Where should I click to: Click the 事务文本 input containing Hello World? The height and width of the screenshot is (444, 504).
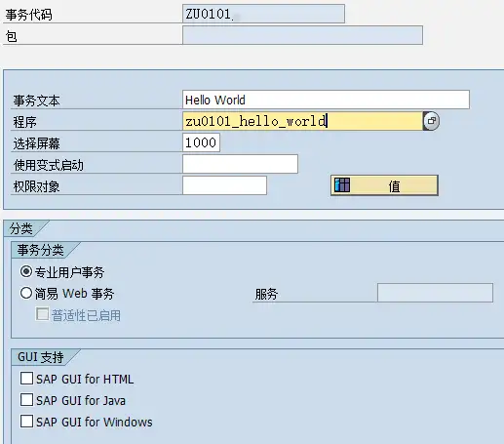(x=326, y=100)
